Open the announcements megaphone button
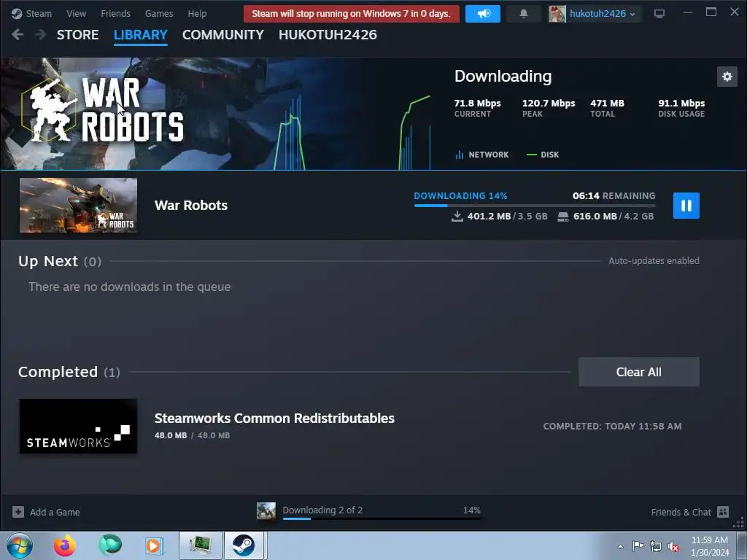Viewport: 747px width, 560px height. 483,14
